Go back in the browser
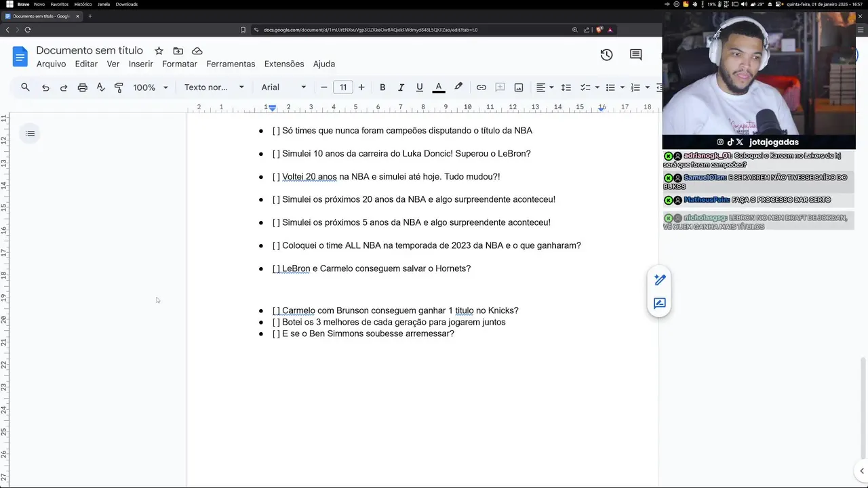This screenshot has height=488, width=868. click(7, 30)
